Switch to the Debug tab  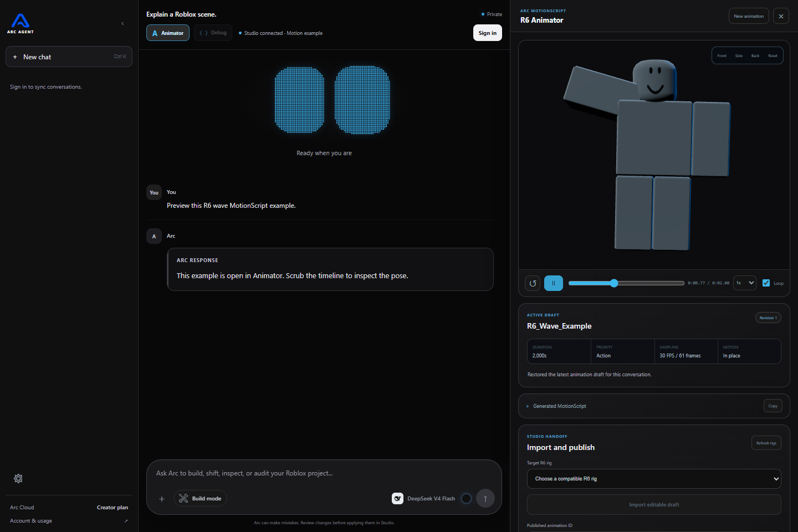pos(213,33)
